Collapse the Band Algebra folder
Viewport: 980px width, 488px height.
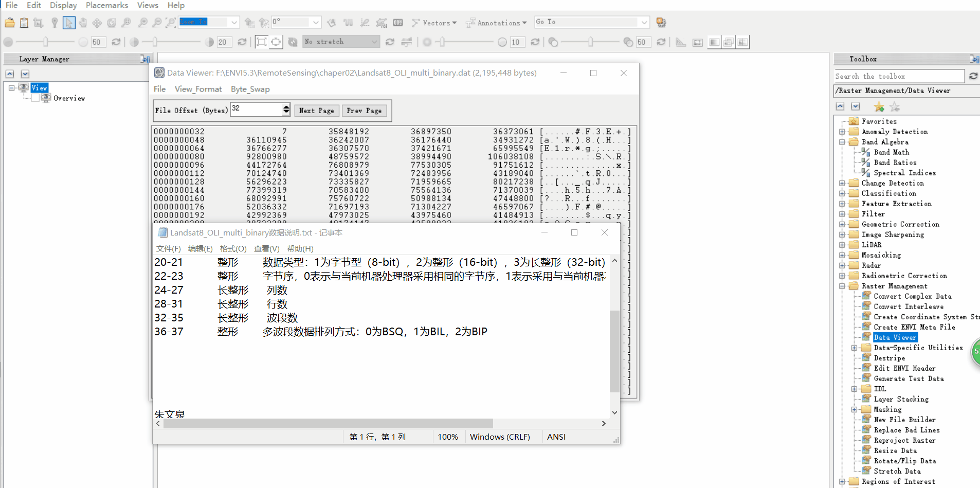click(x=842, y=142)
